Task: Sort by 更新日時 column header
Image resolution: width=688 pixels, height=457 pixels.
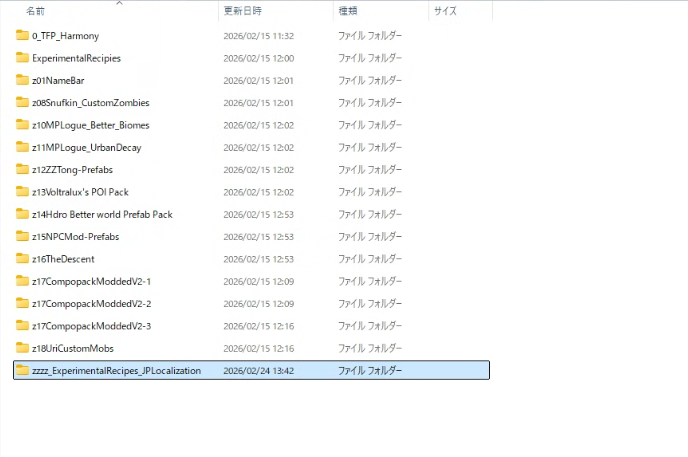Action: tap(242, 11)
